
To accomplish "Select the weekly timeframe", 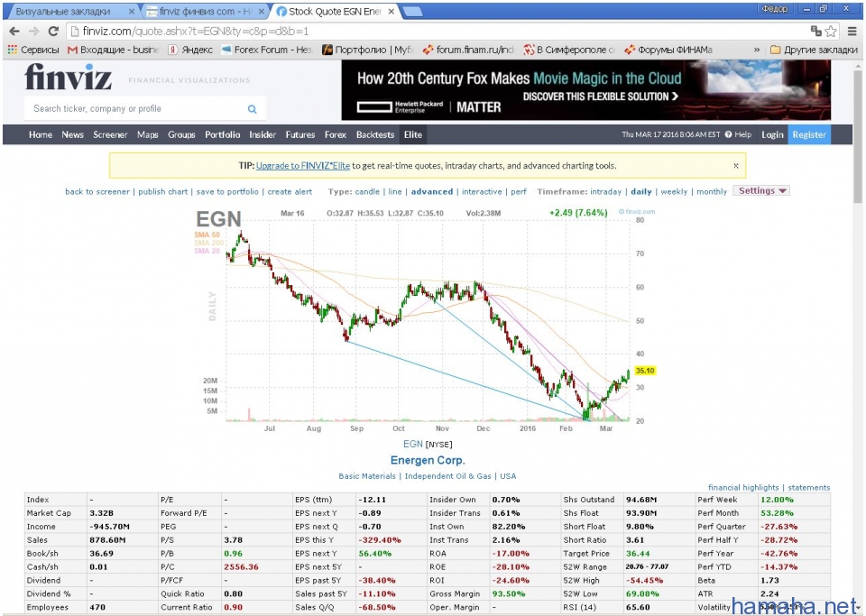I will pos(673,192).
